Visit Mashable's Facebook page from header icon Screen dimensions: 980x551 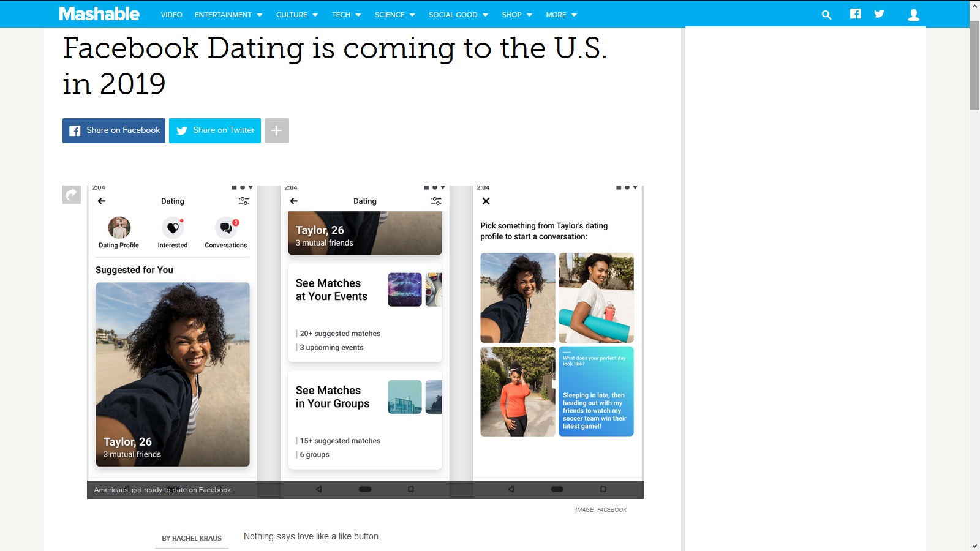pos(856,13)
